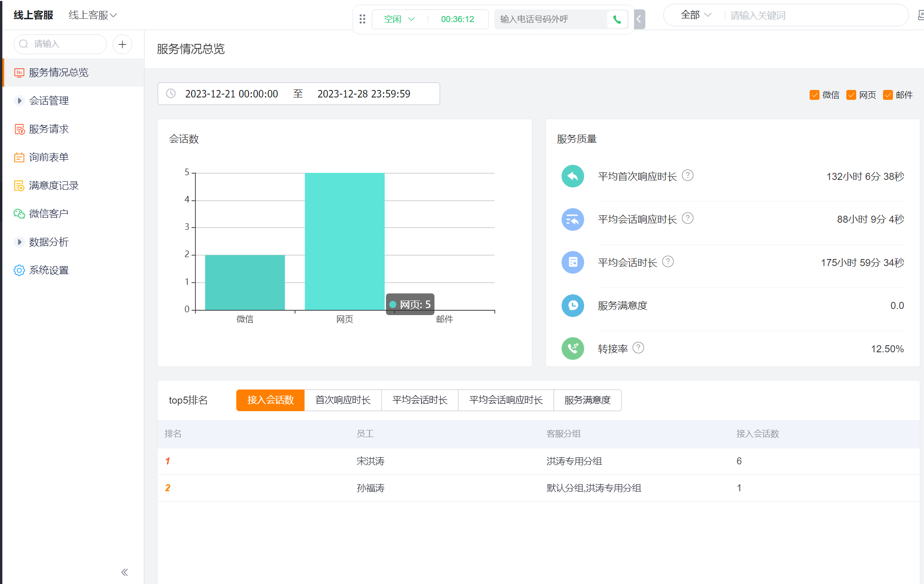Collapse the call bar with the left arrow

point(639,19)
